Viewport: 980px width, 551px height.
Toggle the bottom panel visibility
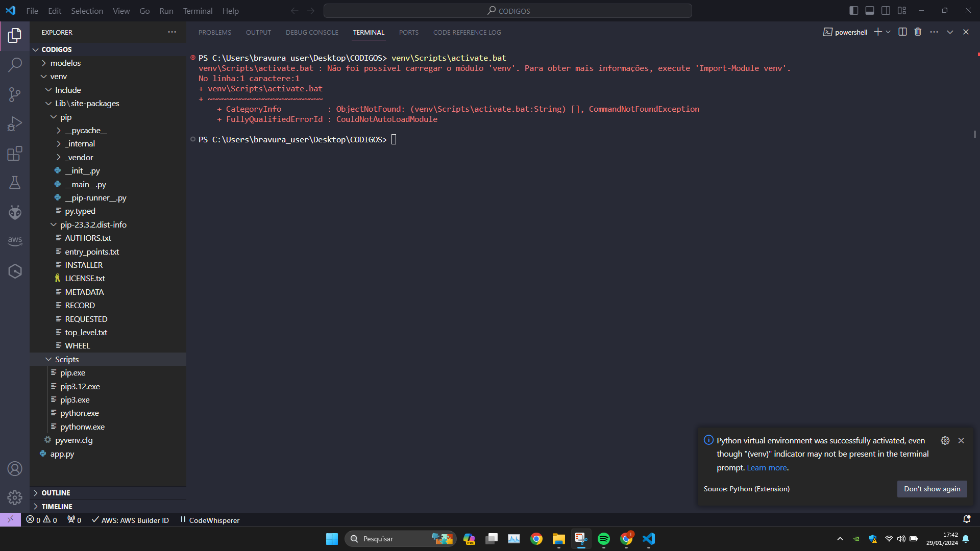click(870, 11)
